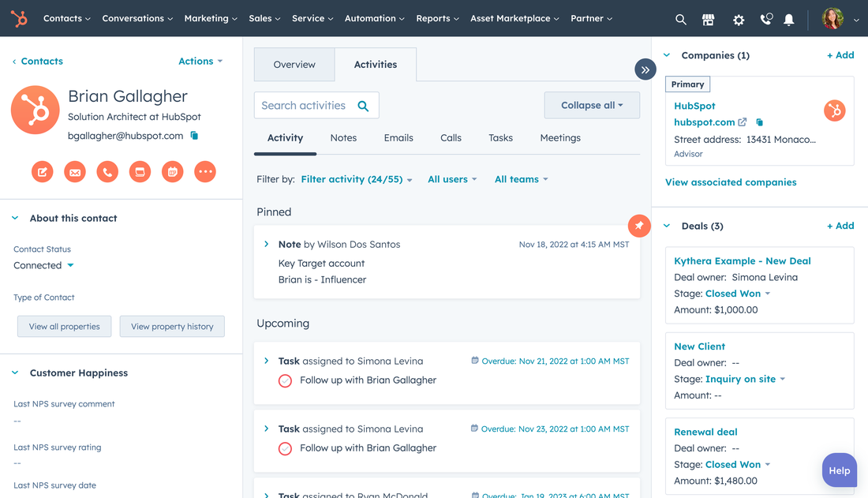868x498 pixels.
Task: Switch to the Tasks sub-tab
Action: point(500,138)
